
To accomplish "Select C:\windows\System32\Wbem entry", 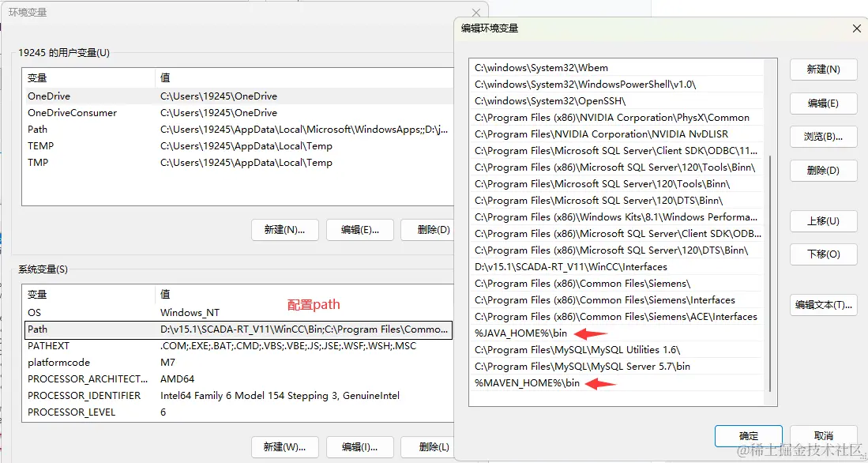I will point(616,68).
